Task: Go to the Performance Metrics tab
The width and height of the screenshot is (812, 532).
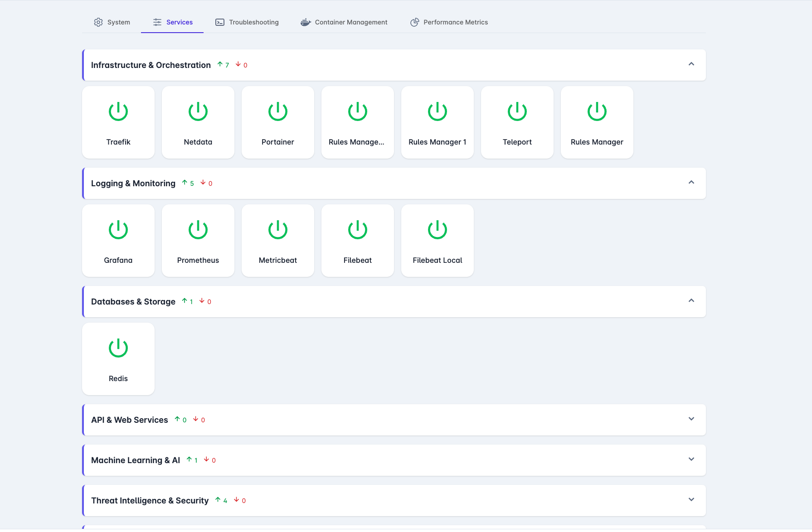Action: [449, 22]
